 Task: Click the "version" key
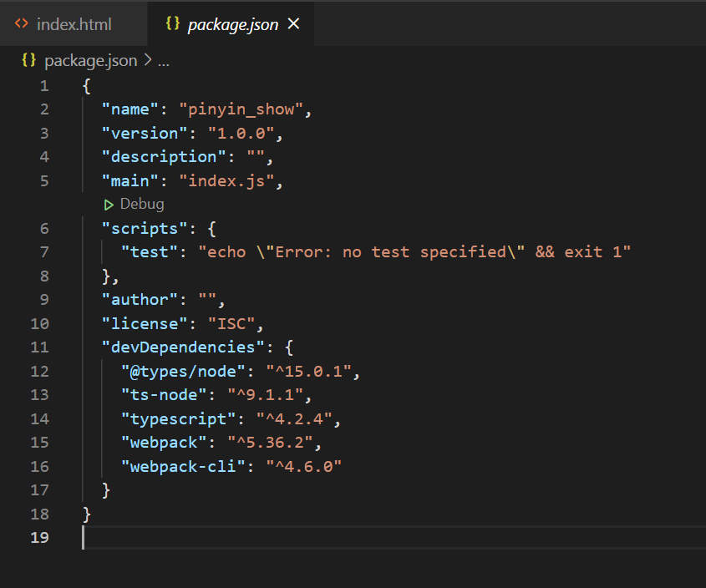[145, 134]
